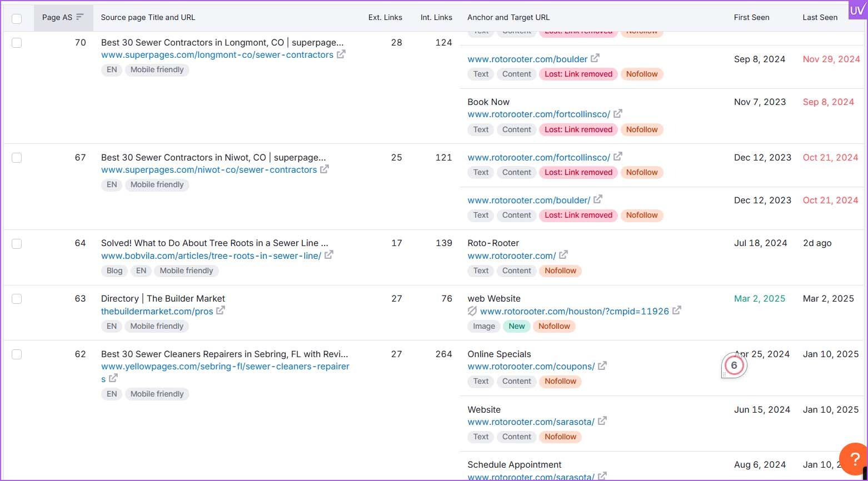Image resolution: width=868 pixels, height=481 pixels.
Task: Open external link icon after yellowpages sebring URL
Action: [113, 378]
